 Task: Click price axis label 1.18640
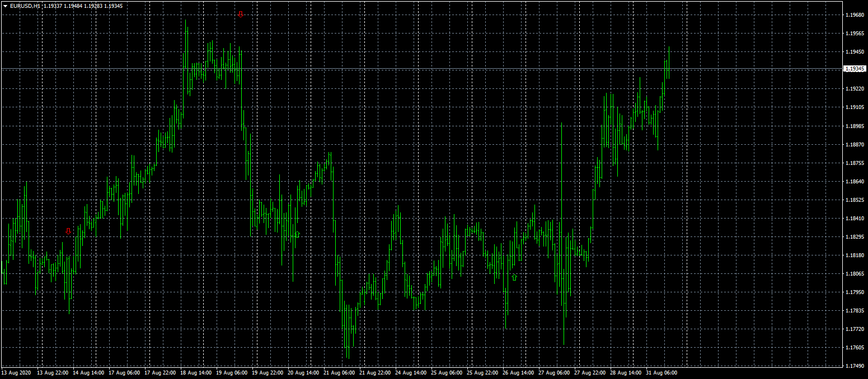pyautogui.click(x=854, y=182)
